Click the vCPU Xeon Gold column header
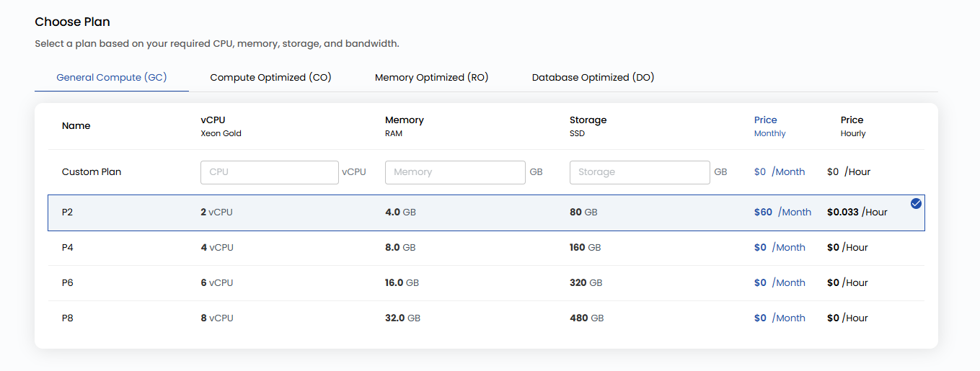The width and height of the screenshot is (980, 371). coord(221,126)
